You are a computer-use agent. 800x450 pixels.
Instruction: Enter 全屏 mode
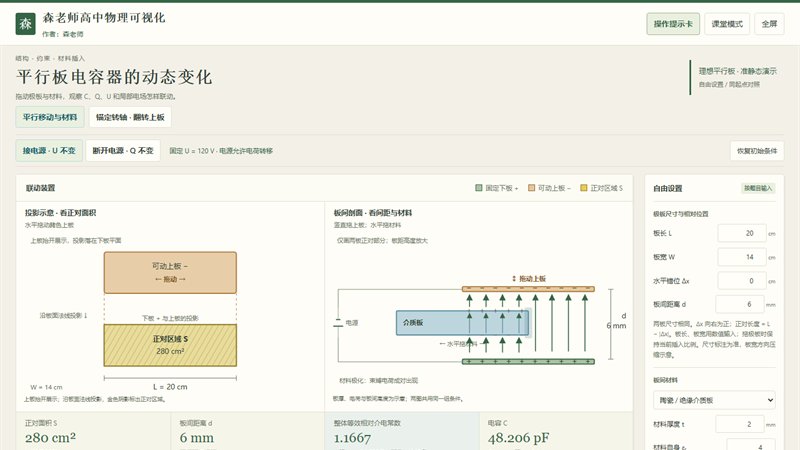click(769, 24)
